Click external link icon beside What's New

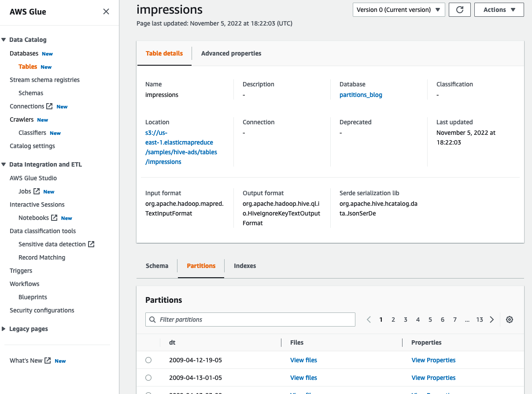48,361
